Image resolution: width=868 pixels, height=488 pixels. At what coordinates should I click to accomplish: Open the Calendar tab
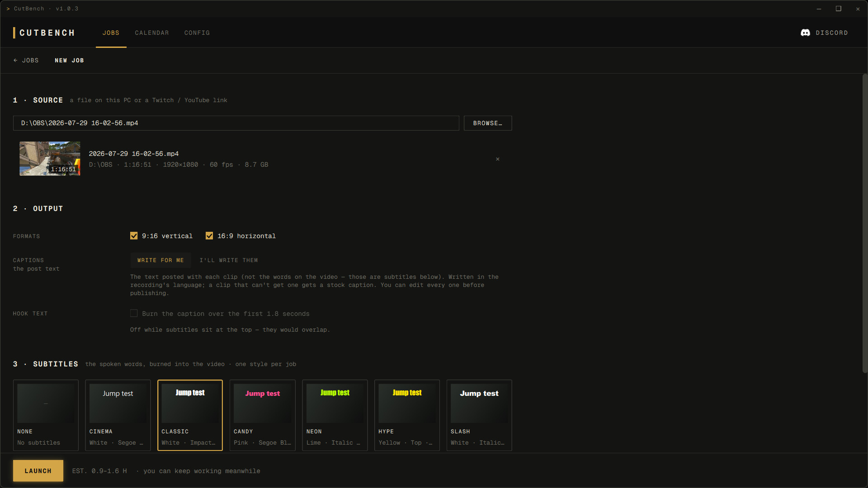pyautogui.click(x=152, y=33)
